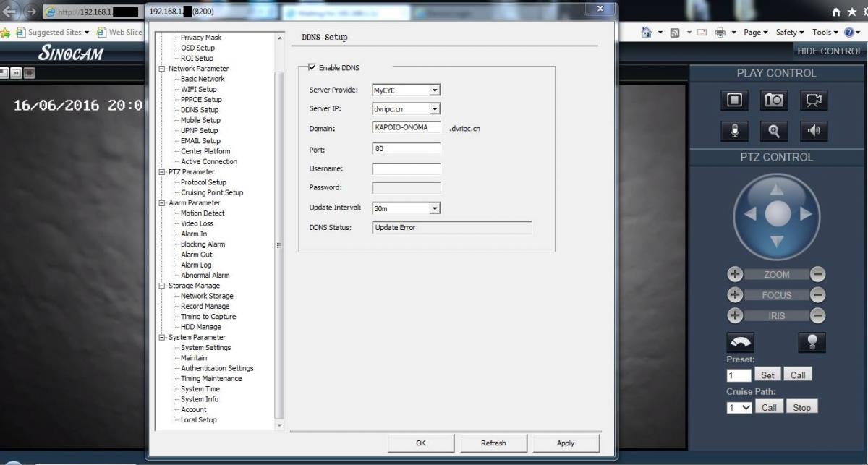Click the plus button beside IRIS

click(735, 316)
